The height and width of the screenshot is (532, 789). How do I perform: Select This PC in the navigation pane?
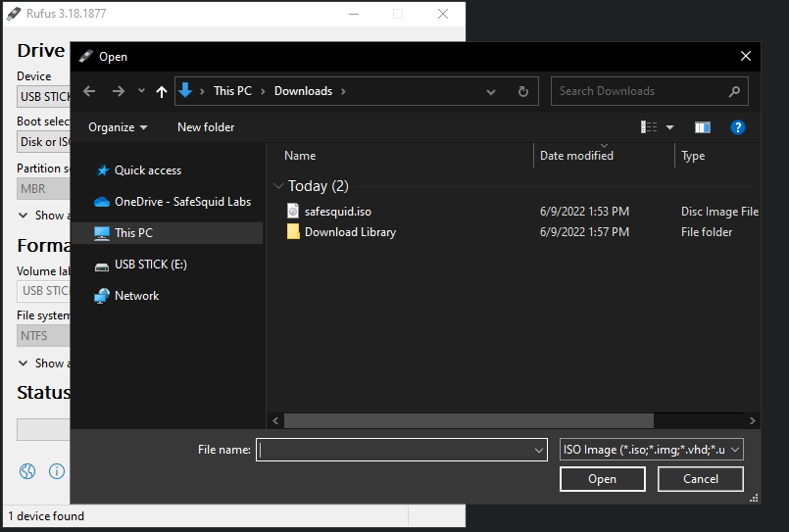tap(133, 233)
